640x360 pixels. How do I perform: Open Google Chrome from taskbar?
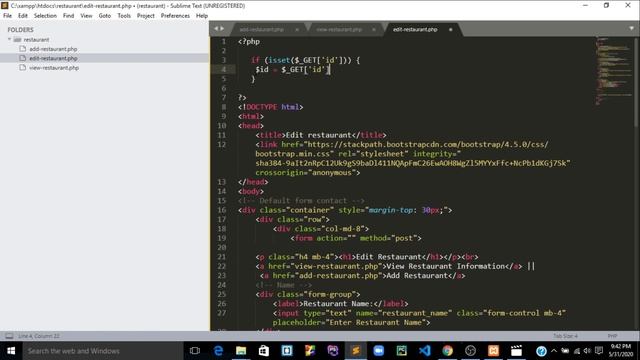[447, 351]
